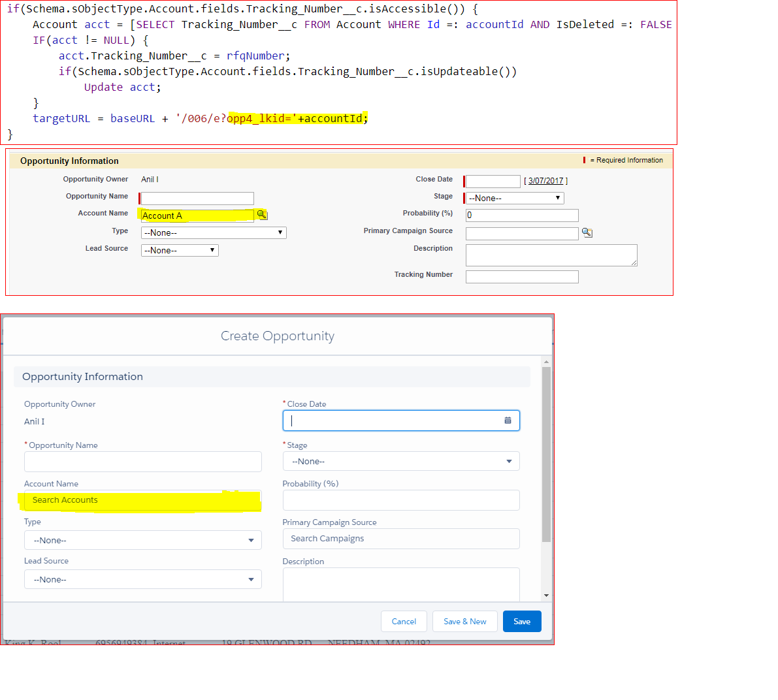The image size is (778, 700).
Task: Click the dialog Opportunity Name text box
Action: (142, 462)
